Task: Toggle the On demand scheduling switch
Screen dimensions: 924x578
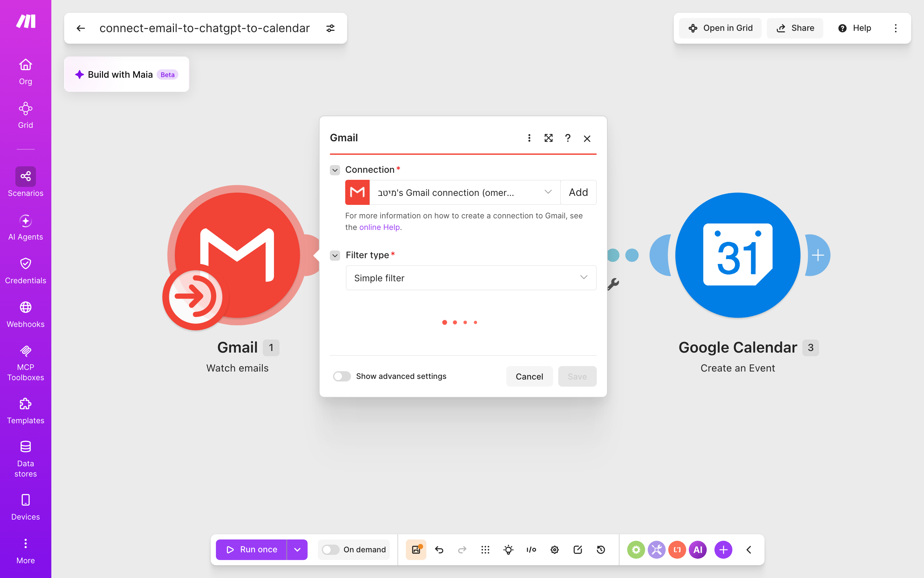Action: click(330, 550)
